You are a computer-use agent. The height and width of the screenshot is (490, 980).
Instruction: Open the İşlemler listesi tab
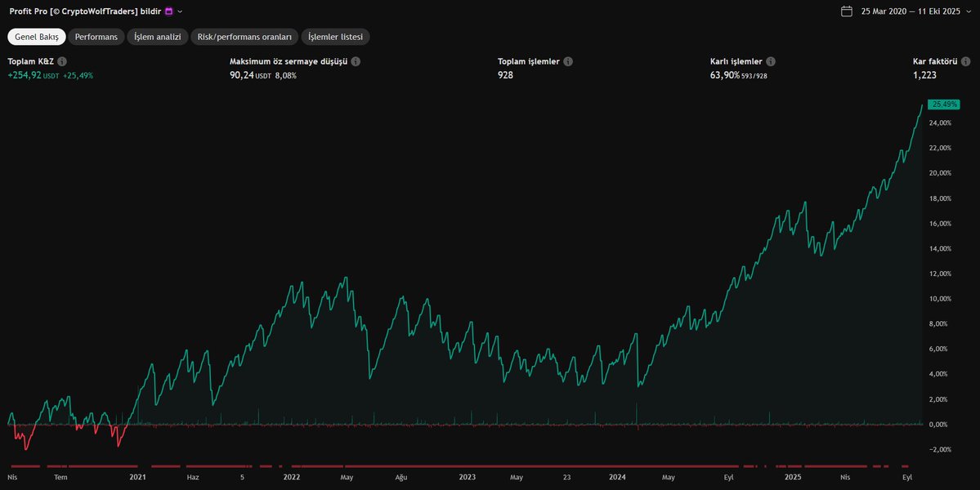[x=336, y=37]
